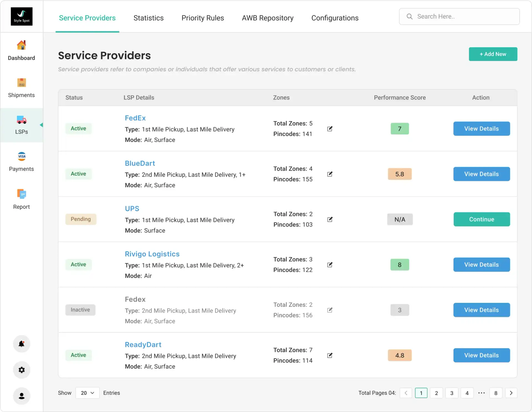
Task: Open the Payments Visa icon
Action: tap(22, 156)
